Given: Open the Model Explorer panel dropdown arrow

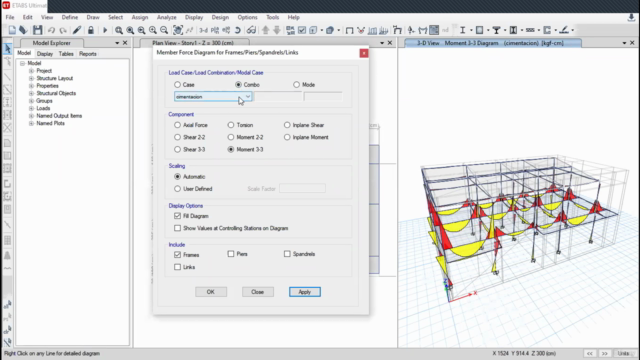Looking at the screenshot, I should tap(117, 43).
